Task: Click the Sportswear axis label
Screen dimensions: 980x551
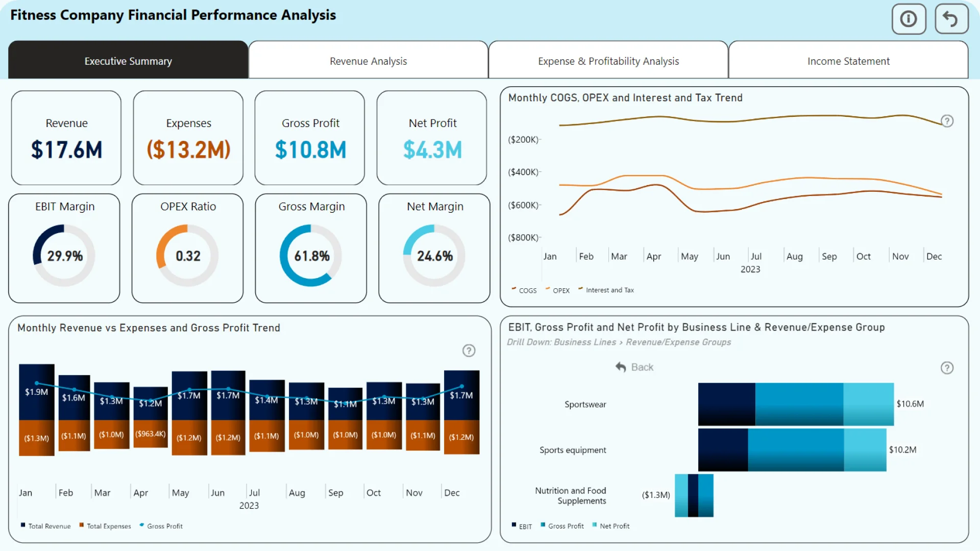Action: [x=585, y=404]
